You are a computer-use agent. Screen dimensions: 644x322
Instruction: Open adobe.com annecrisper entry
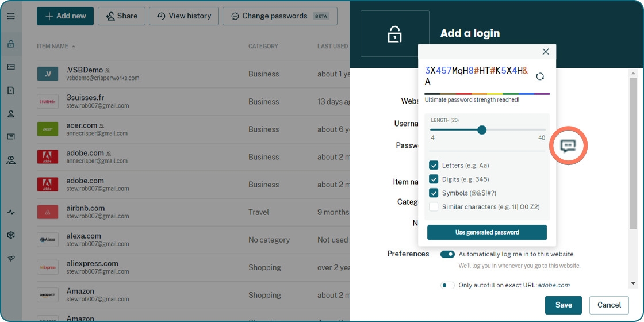193,157
